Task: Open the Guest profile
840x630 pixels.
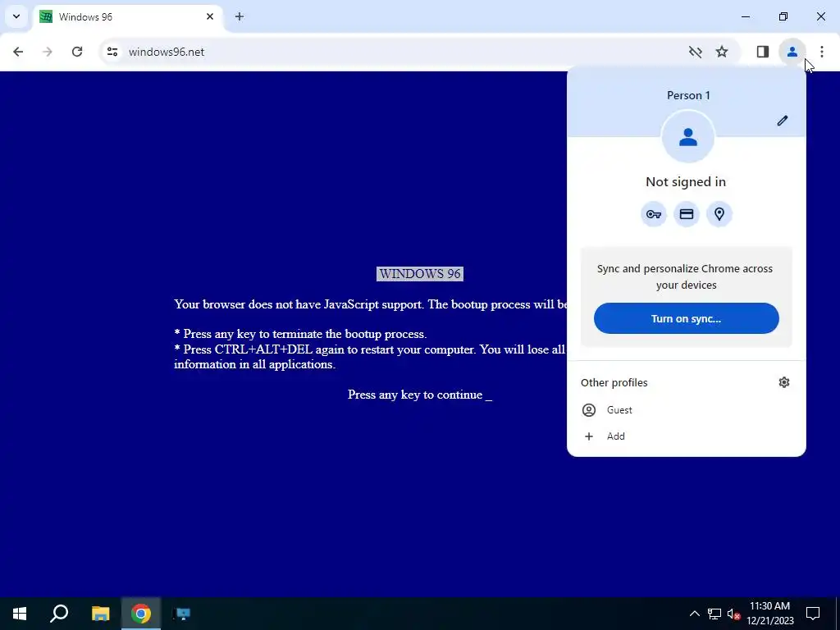Action: pyautogui.click(x=687, y=410)
